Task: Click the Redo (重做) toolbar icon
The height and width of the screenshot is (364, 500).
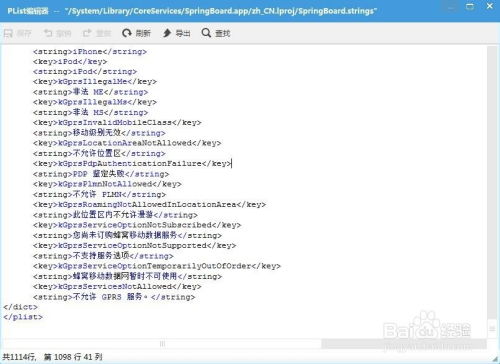Action: pyautogui.click(x=87, y=33)
